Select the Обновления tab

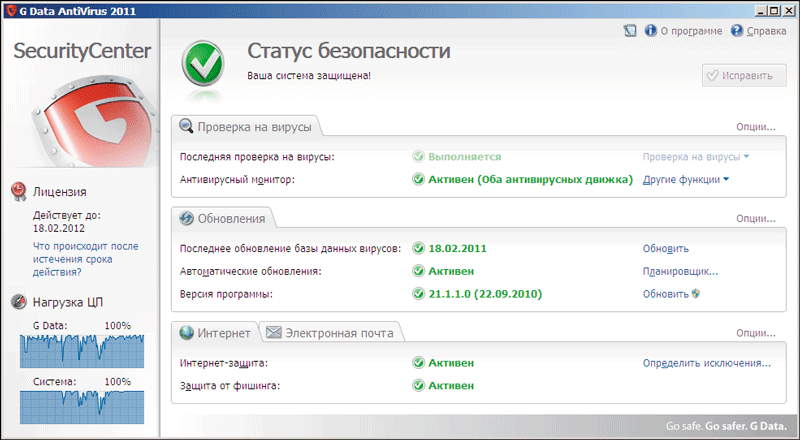coord(223,218)
